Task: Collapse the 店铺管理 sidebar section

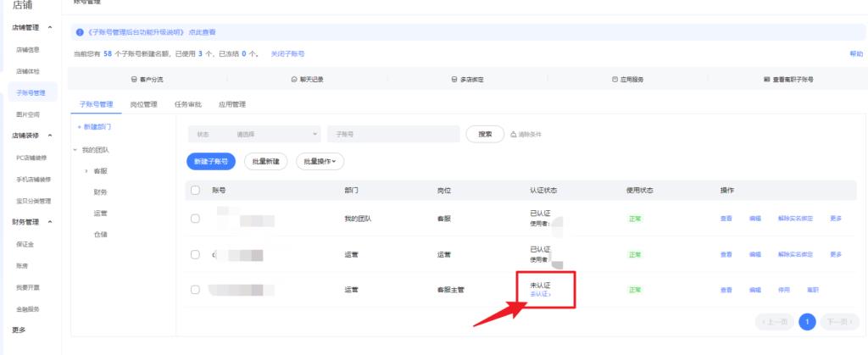Action: tap(50, 28)
